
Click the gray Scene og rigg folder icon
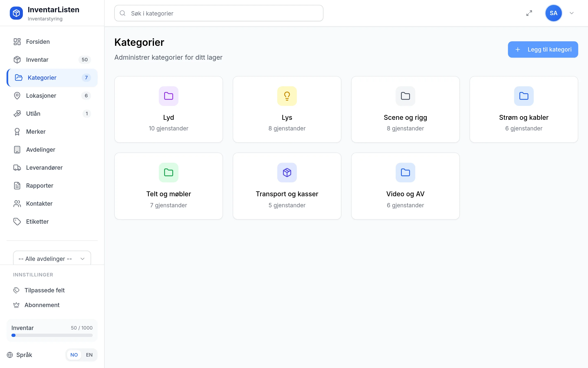pyautogui.click(x=405, y=96)
